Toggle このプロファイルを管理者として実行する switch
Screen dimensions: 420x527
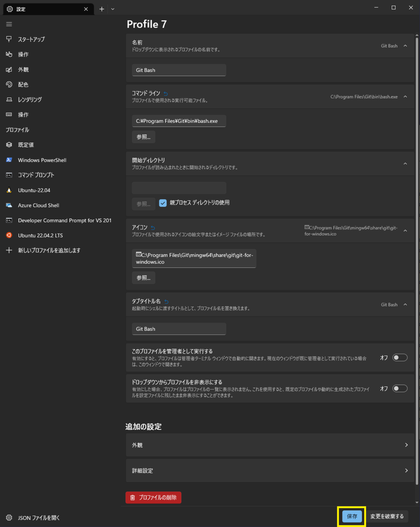(x=399, y=357)
